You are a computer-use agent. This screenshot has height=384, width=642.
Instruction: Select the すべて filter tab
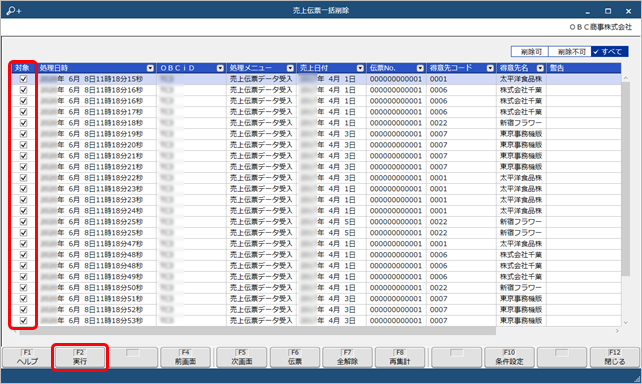609,52
